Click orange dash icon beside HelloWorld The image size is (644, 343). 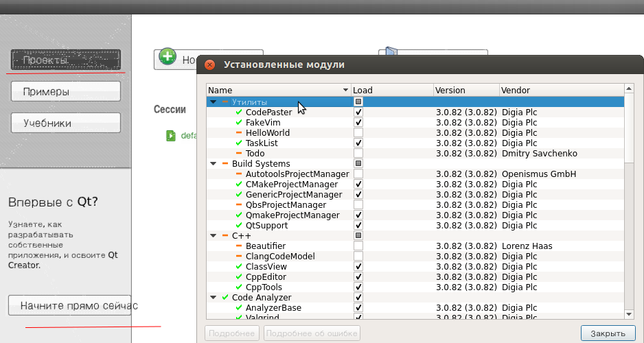pyautogui.click(x=239, y=132)
